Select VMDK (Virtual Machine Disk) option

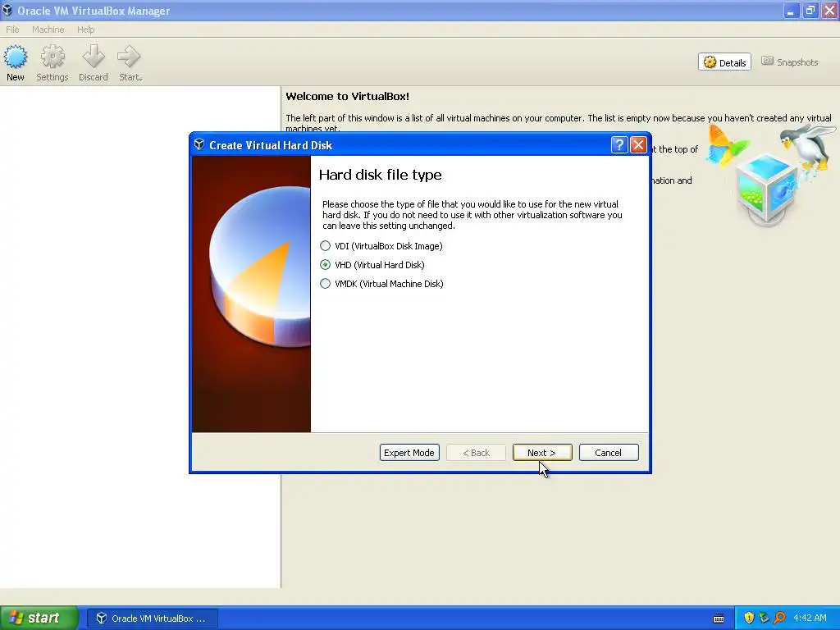click(381, 283)
